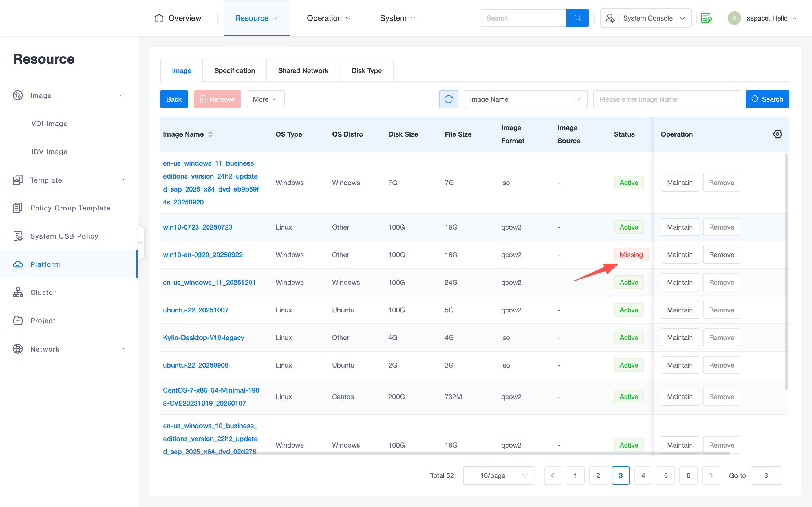This screenshot has height=507, width=812.
Task: Click the refresh icon button
Action: pyautogui.click(x=448, y=99)
